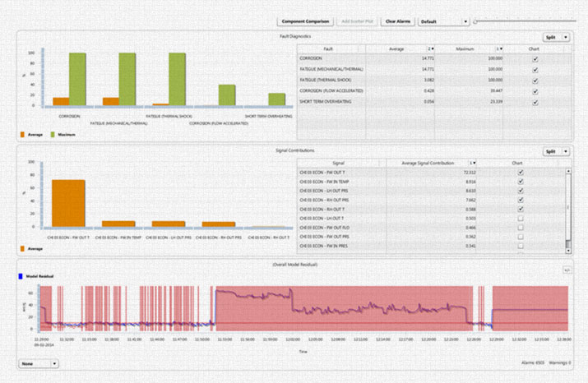588x383 pixels.
Task: Click the signal table scrollbar up arrow
Action: pyautogui.click(x=568, y=171)
